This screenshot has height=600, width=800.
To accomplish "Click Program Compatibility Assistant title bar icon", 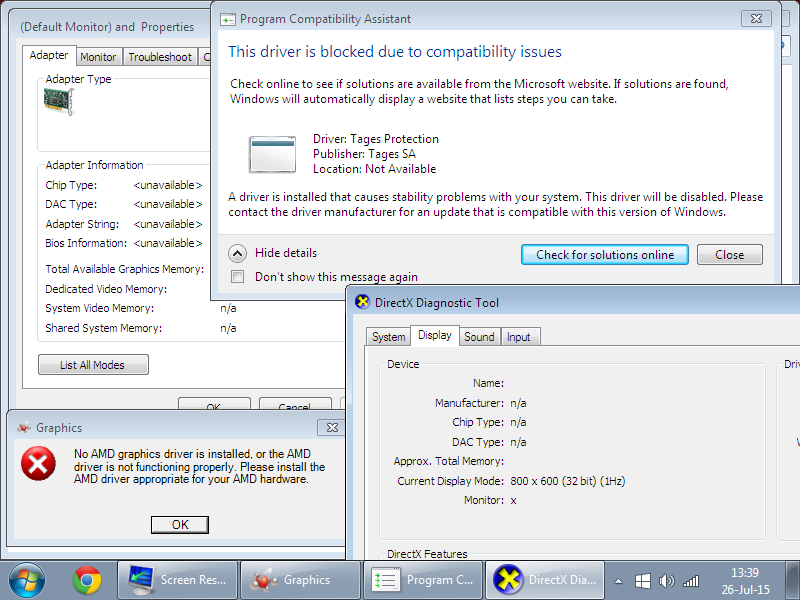I will click(228, 19).
